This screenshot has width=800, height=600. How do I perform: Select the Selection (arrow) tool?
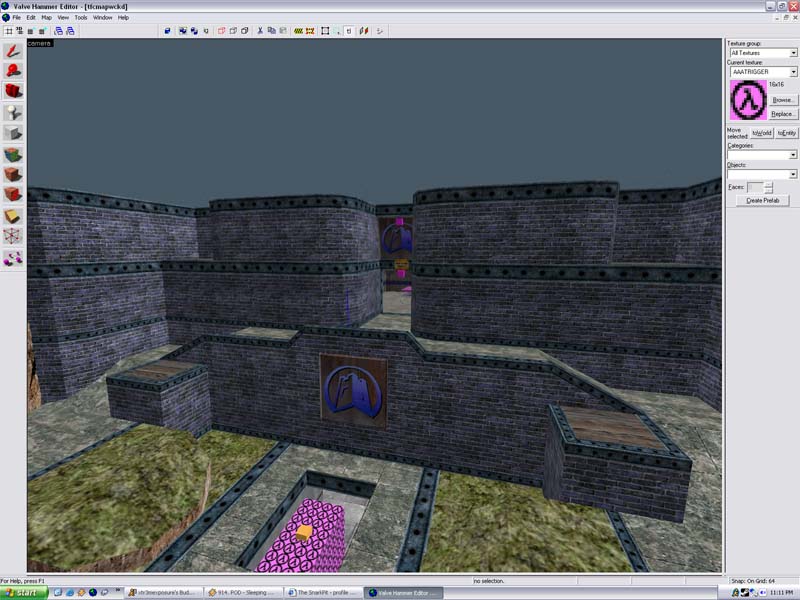(x=13, y=50)
